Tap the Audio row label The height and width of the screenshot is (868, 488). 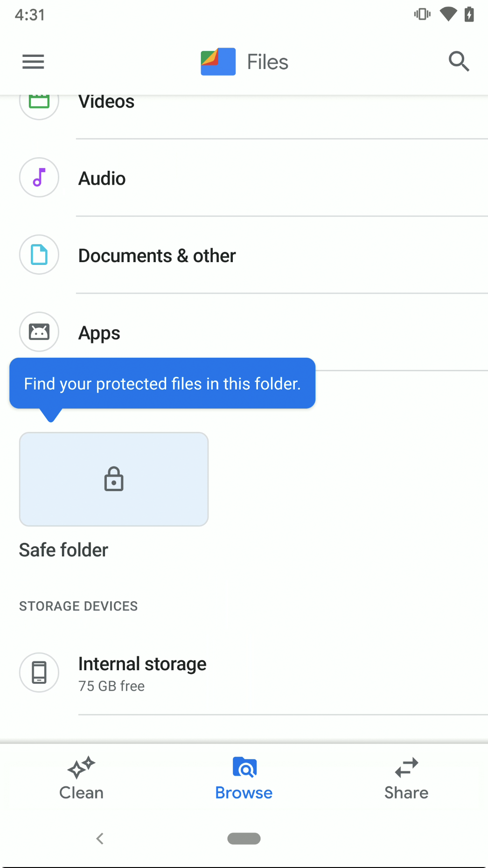click(102, 178)
